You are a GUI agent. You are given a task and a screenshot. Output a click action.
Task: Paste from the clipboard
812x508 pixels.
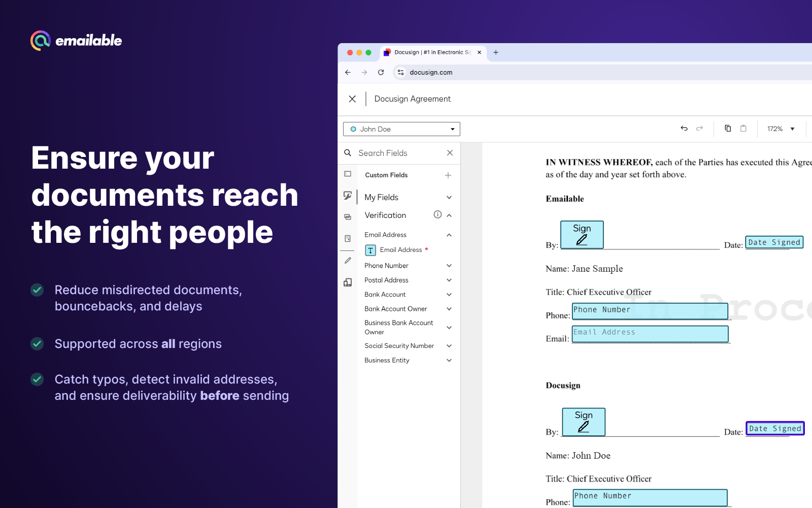(743, 129)
